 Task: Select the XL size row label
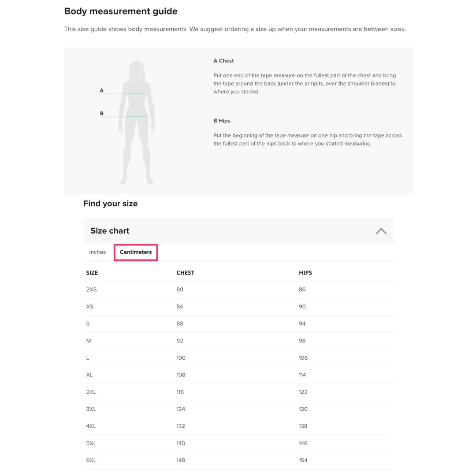click(x=89, y=375)
